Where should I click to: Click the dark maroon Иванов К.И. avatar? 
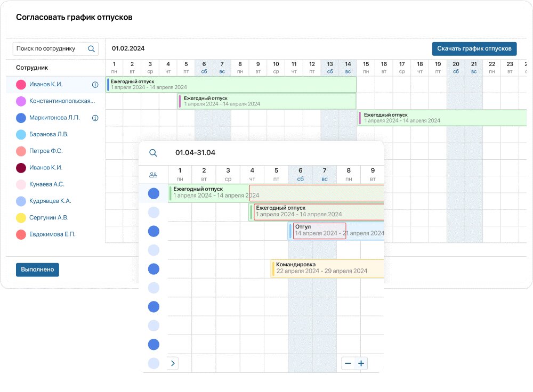21,168
